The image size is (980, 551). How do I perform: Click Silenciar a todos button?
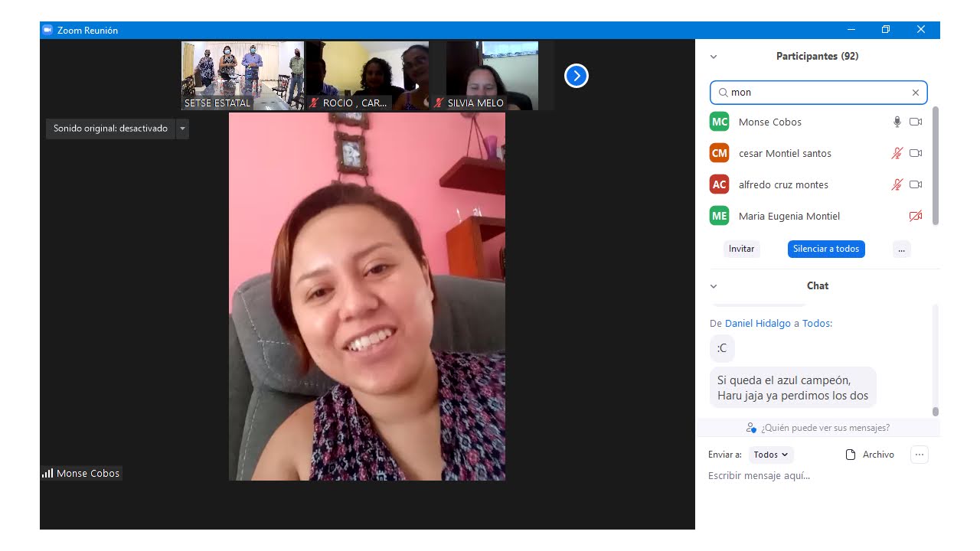[x=826, y=249]
